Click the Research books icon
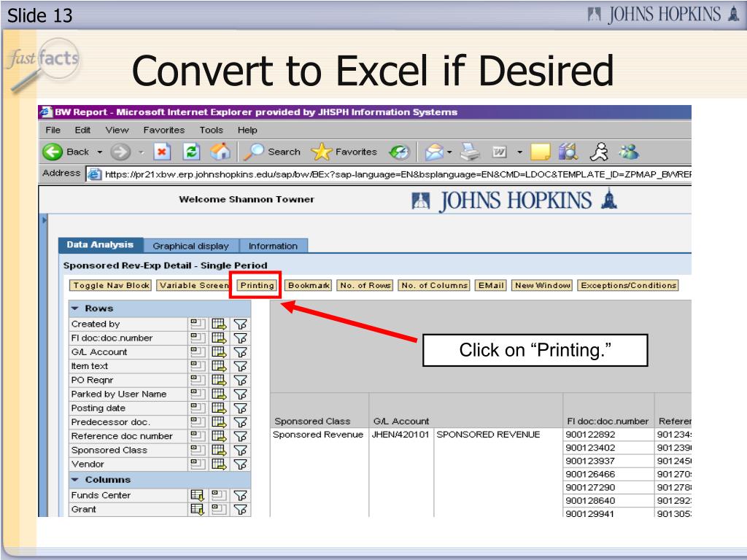 click(568, 152)
